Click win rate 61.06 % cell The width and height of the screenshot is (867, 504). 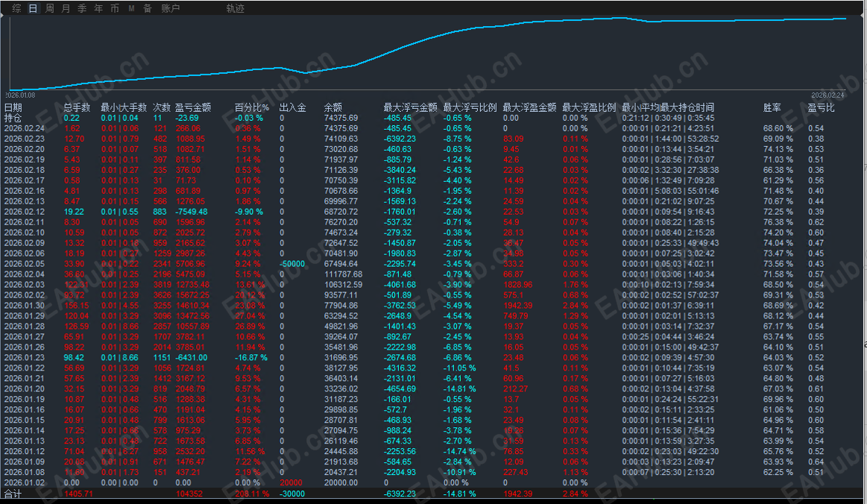778,410
